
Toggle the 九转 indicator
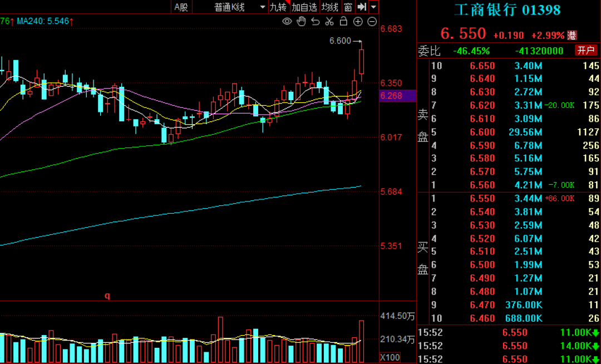[279, 7]
